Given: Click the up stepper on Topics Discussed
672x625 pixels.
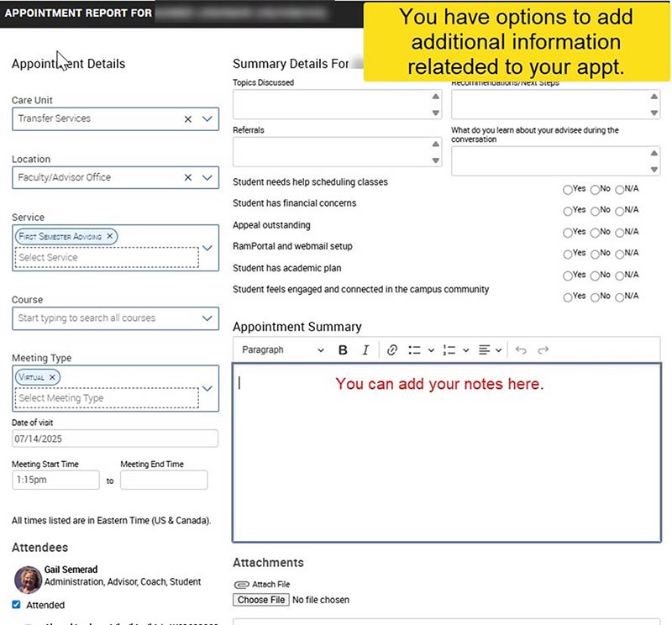Looking at the screenshot, I should tap(436, 97).
